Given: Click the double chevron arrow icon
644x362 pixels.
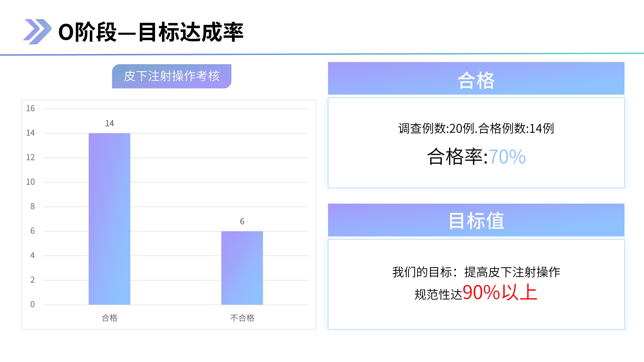Looking at the screenshot, I should point(37,32).
